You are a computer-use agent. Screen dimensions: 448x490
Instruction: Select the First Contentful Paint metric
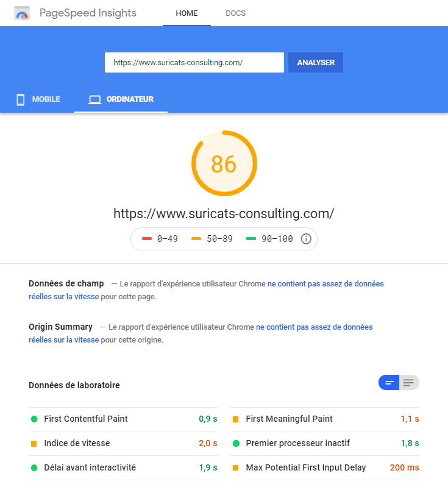coord(123,419)
